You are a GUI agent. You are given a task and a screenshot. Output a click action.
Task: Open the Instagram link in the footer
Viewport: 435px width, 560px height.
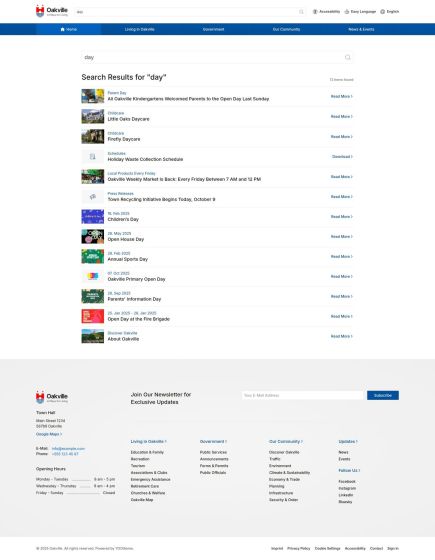coord(347,488)
